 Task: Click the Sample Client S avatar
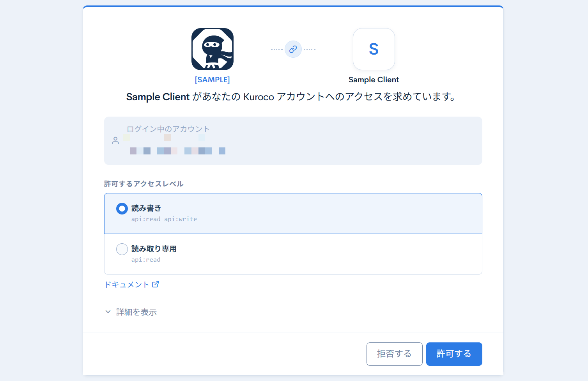tap(374, 49)
